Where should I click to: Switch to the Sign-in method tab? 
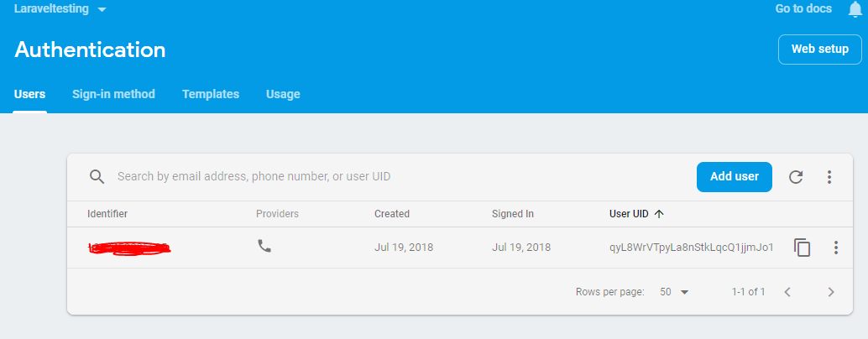(113, 94)
